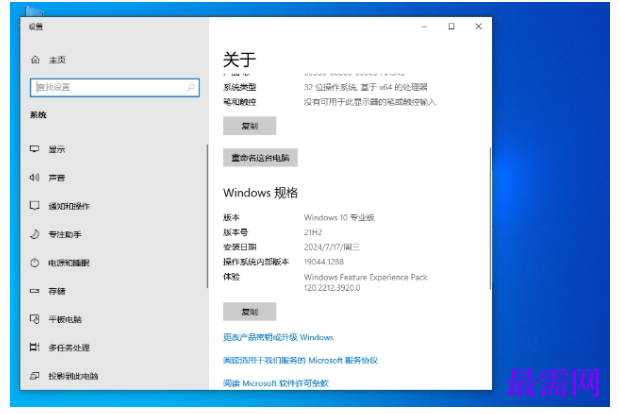
Task: Click the 系统类型 label
Action: (240, 87)
